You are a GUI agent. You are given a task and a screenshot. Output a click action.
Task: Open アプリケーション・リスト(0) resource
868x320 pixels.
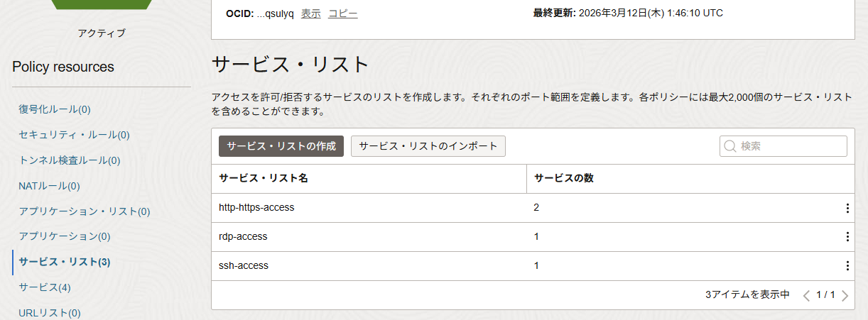coord(85,211)
